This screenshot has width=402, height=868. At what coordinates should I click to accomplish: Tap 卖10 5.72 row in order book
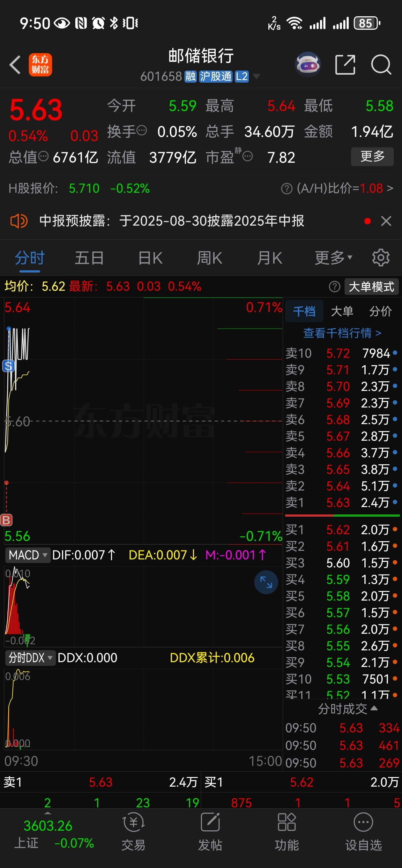click(342, 353)
